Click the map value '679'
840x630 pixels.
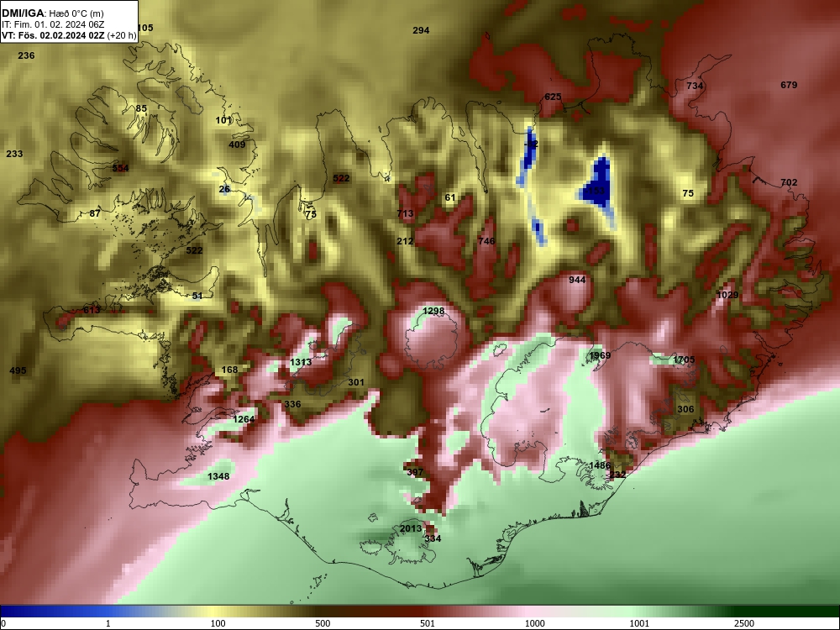(789, 85)
